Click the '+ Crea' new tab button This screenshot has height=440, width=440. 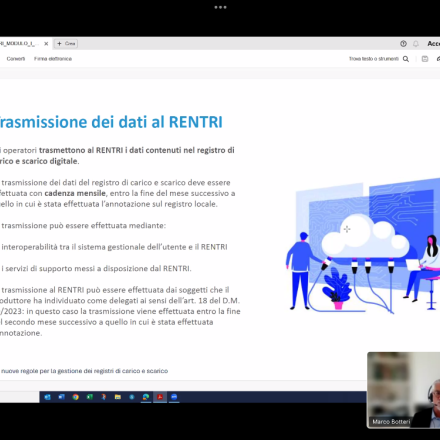pos(66,44)
